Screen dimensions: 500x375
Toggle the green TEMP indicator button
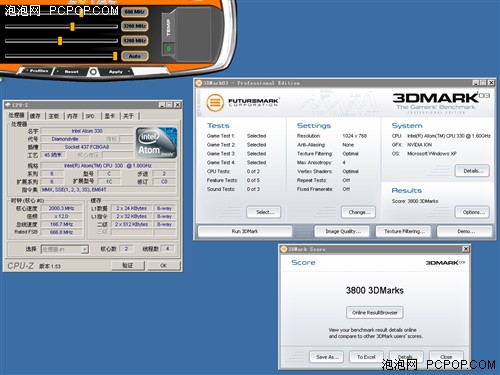tap(169, 49)
